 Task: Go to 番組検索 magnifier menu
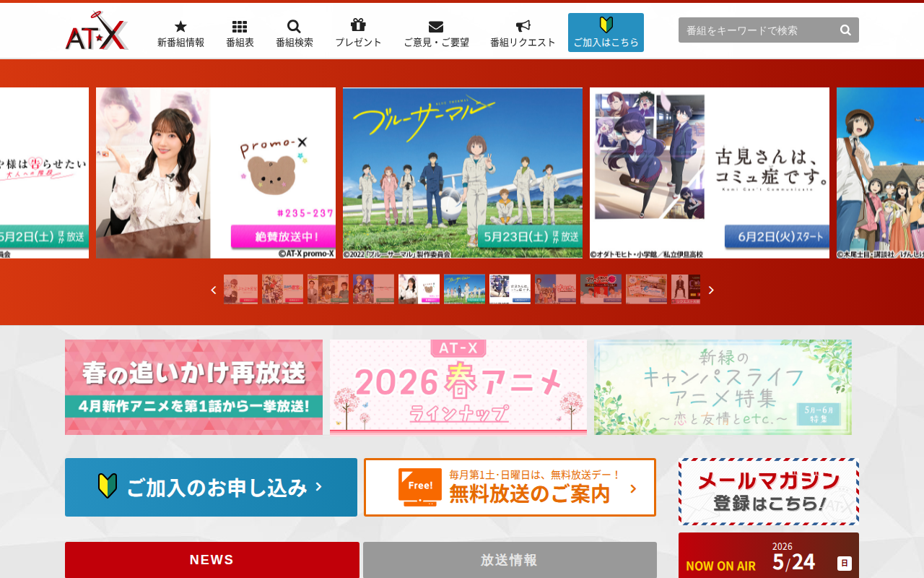point(295,33)
